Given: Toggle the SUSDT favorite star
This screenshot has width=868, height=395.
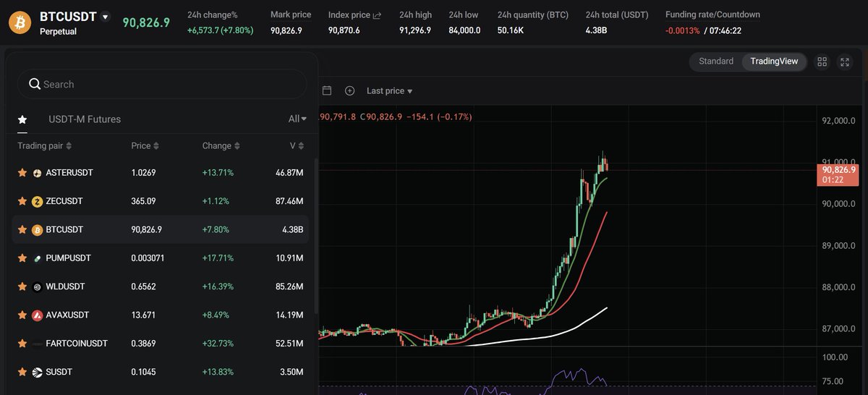Looking at the screenshot, I should (x=22, y=372).
